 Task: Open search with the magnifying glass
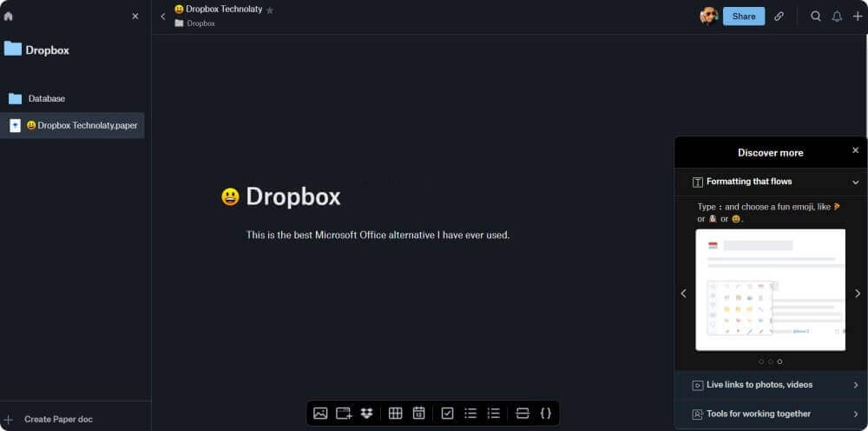tap(816, 17)
